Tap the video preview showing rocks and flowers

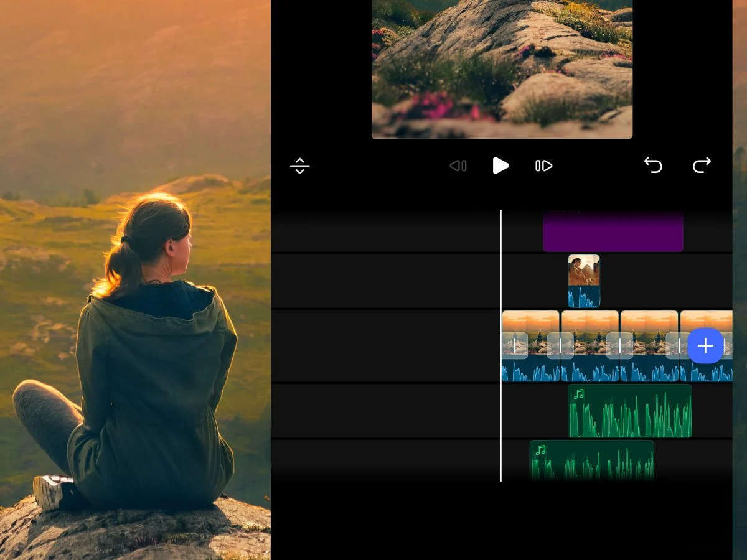(502, 69)
